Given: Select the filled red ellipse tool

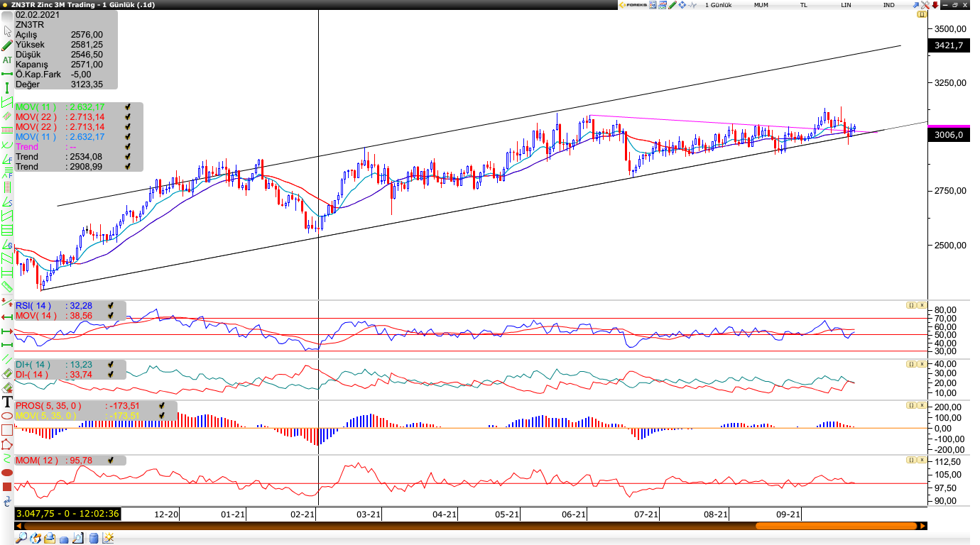Looking at the screenshot, I should coord(7,473).
